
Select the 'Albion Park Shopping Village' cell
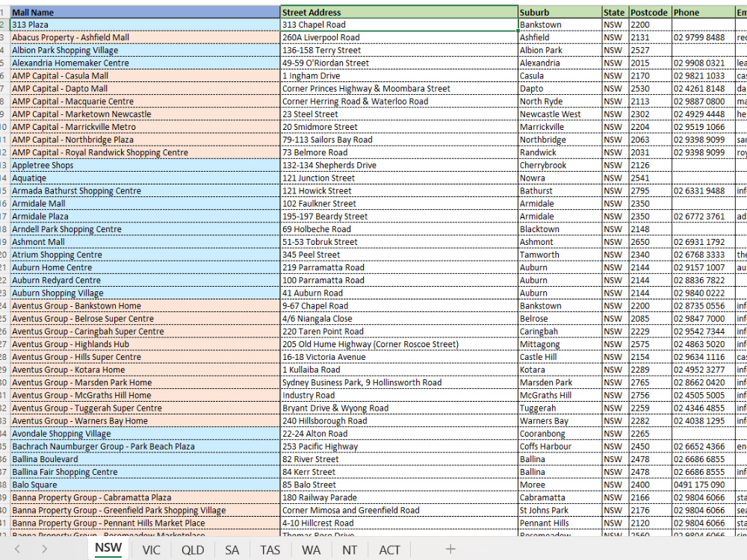pyautogui.click(x=146, y=50)
